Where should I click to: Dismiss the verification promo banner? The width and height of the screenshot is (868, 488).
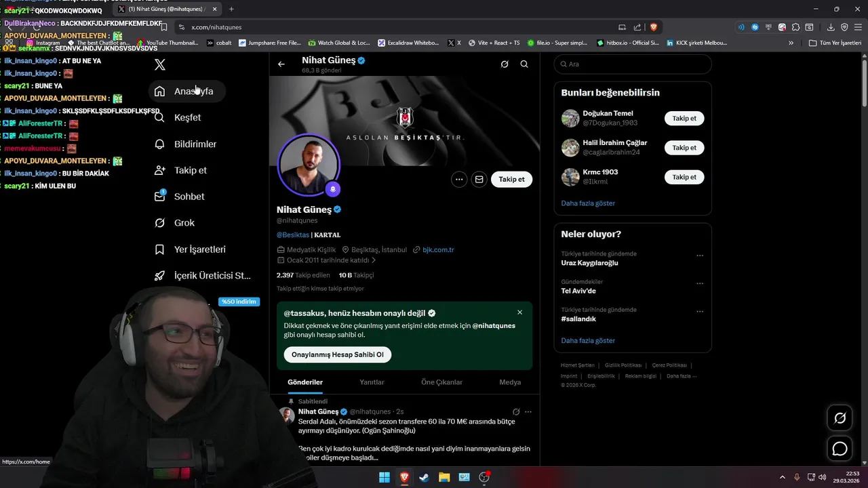pos(520,312)
